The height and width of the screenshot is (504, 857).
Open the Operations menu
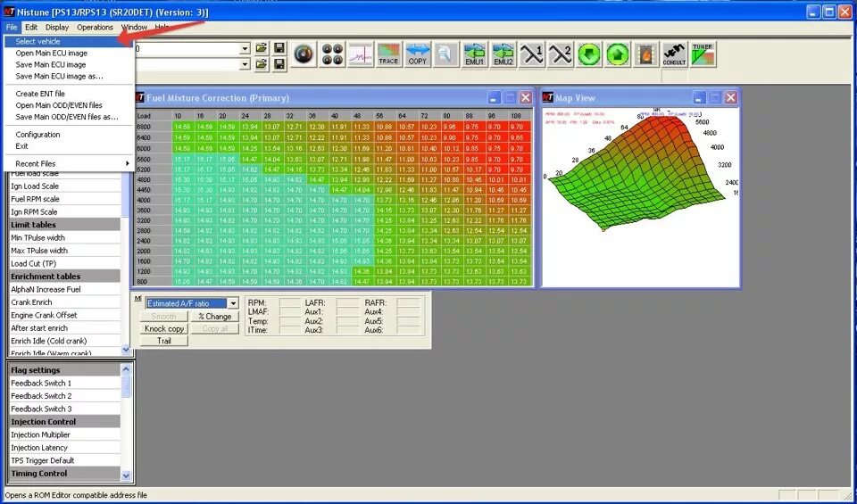pyautogui.click(x=96, y=27)
